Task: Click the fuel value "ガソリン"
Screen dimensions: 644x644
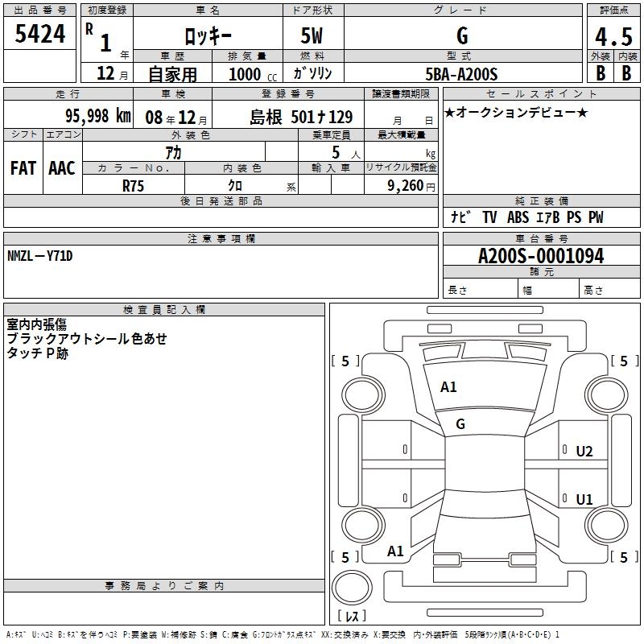Action: point(312,73)
